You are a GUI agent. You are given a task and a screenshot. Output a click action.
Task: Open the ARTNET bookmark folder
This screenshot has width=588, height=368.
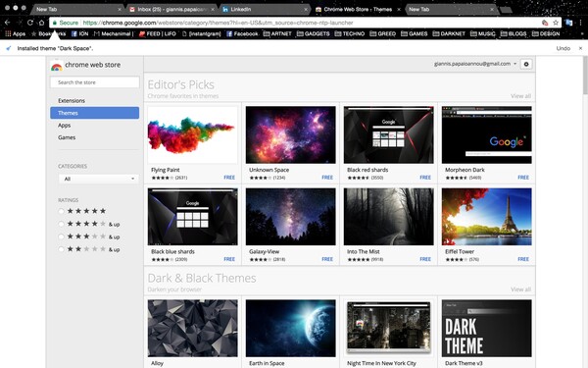coord(277,33)
